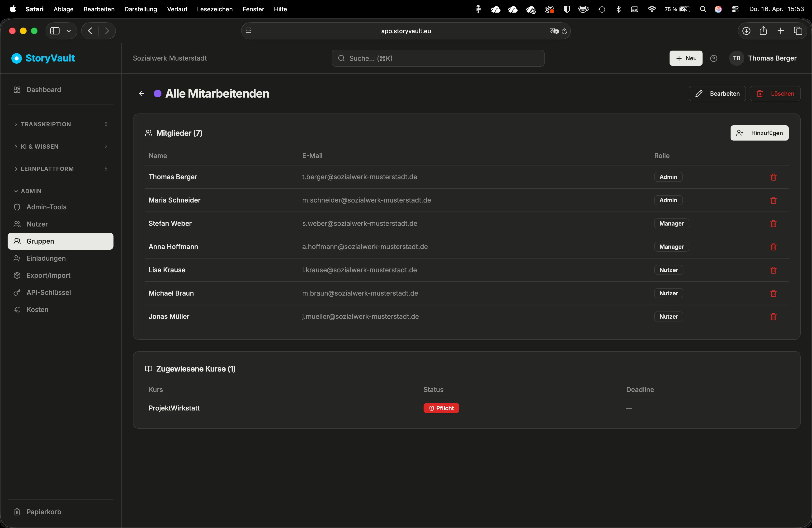Image resolution: width=812 pixels, height=528 pixels.
Task: Toggle Safari sidebar icon
Action: pyautogui.click(x=55, y=31)
